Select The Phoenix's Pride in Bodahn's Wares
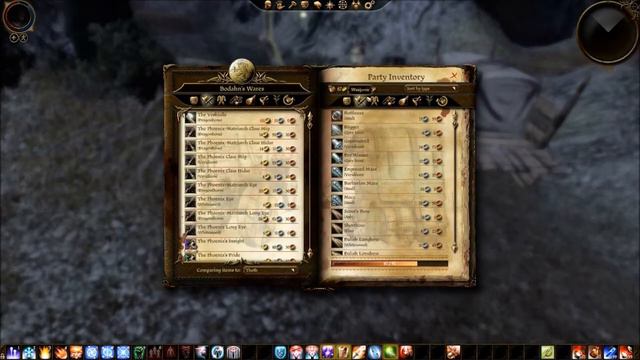 pyautogui.click(x=242, y=256)
